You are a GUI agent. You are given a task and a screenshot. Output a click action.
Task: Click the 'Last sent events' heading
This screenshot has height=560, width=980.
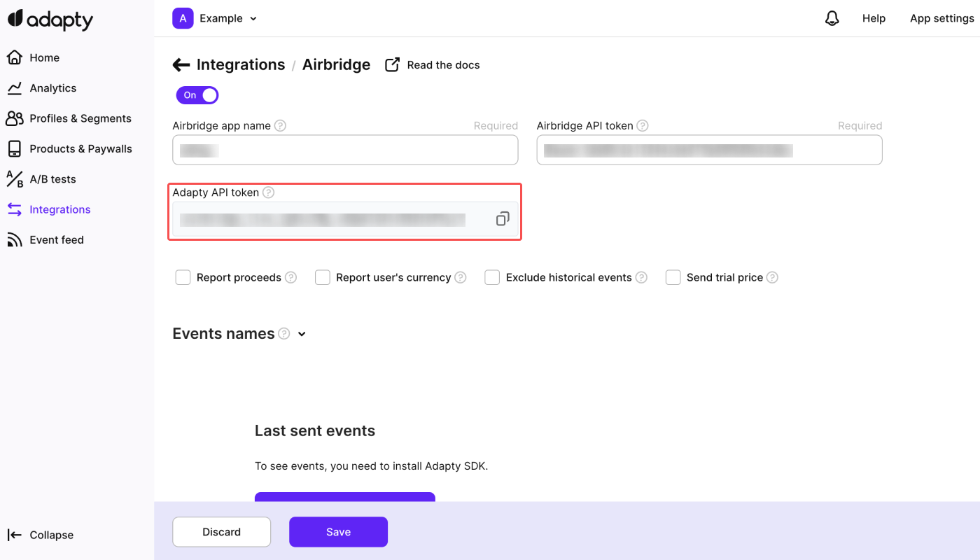[x=315, y=431]
